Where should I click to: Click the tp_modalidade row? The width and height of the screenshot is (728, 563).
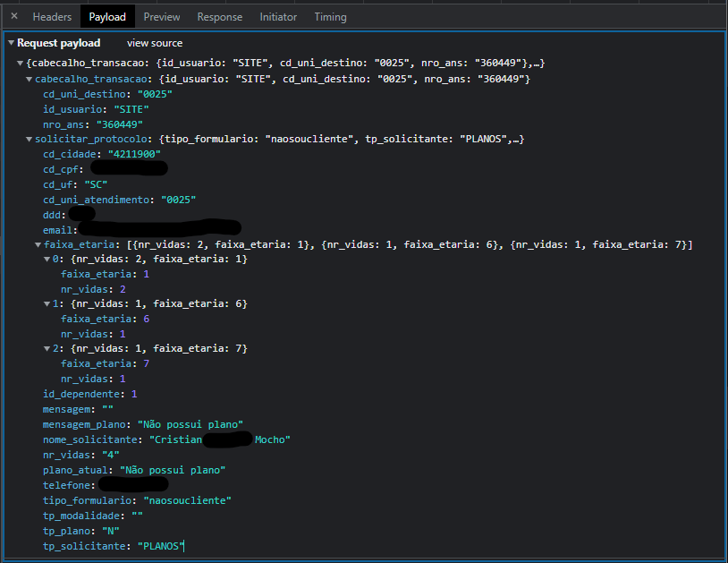pos(93,516)
